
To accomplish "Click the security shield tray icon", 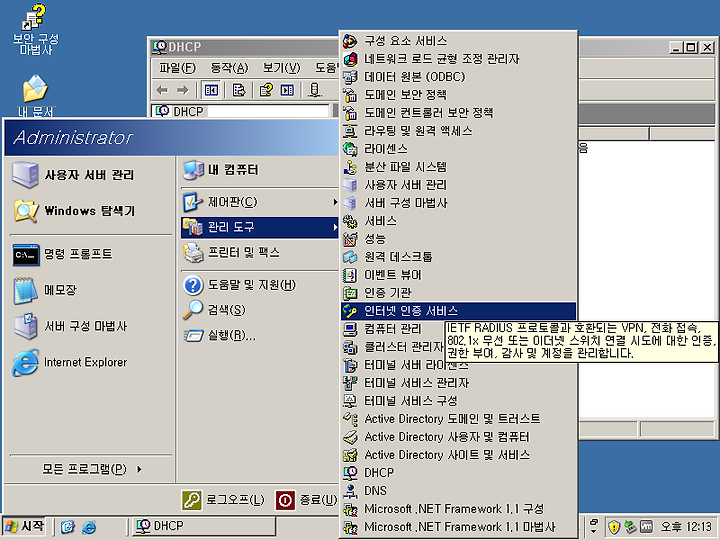I will [613, 526].
